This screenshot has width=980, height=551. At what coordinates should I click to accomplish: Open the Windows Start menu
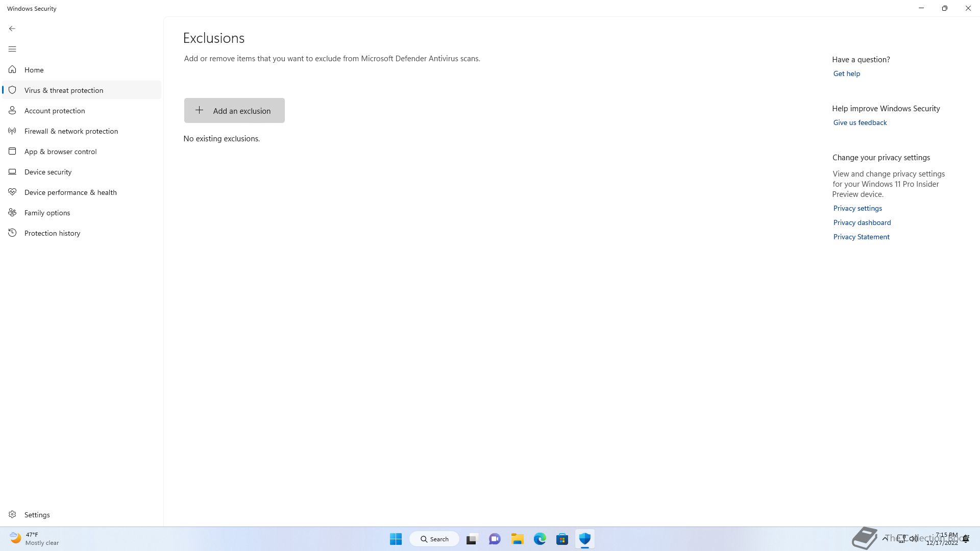pos(396,539)
